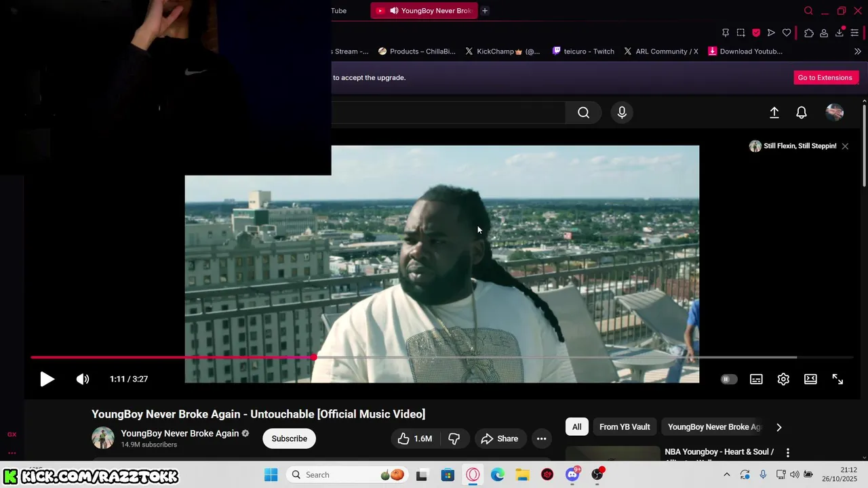Open the Opera GX sidebar three-dots menu
The height and width of the screenshot is (488, 868).
click(x=12, y=453)
